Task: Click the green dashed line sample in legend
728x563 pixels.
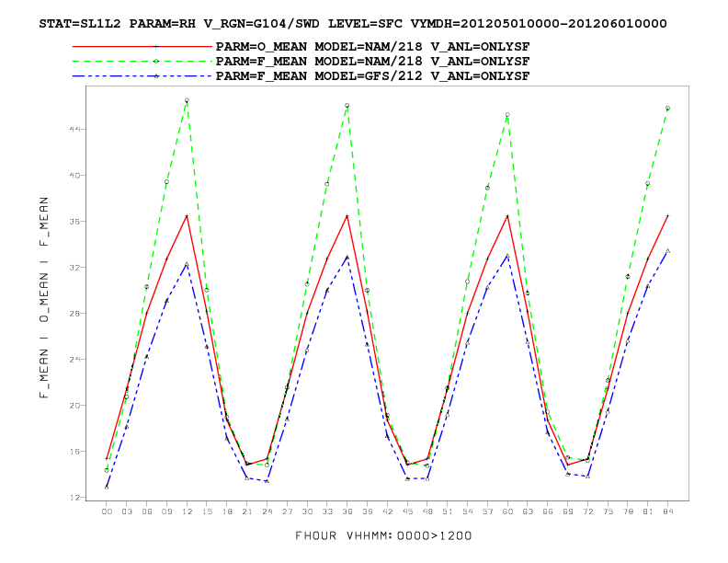Action: (142, 62)
